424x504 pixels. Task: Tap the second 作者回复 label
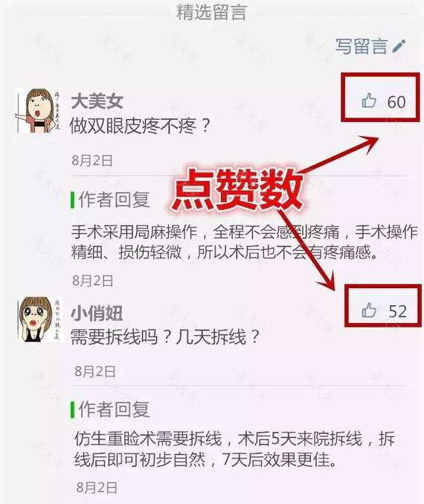114,409
